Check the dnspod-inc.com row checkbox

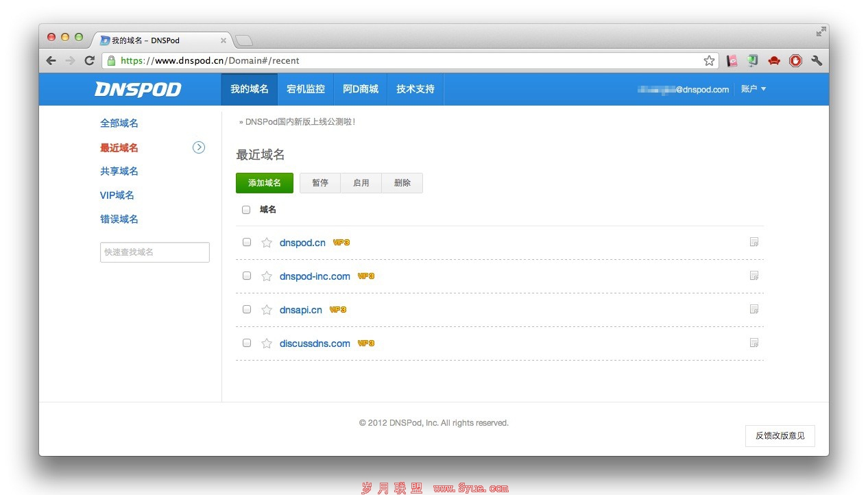pos(247,276)
